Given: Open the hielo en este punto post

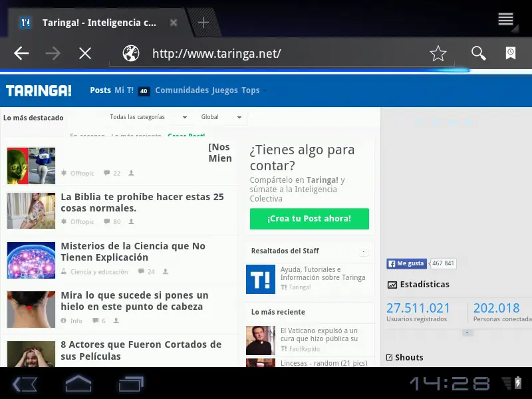Looking at the screenshot, I should pyautogui.click(x=135, y=301).
